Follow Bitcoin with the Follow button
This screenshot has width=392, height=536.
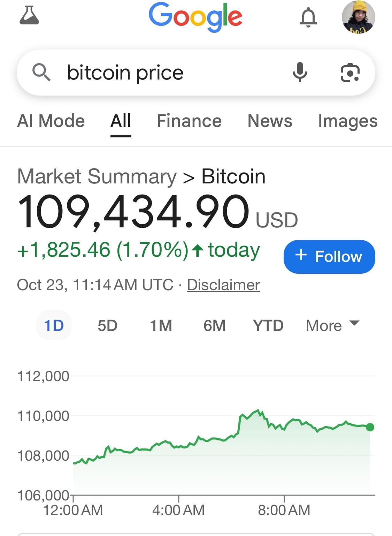[x=329, y=257]
